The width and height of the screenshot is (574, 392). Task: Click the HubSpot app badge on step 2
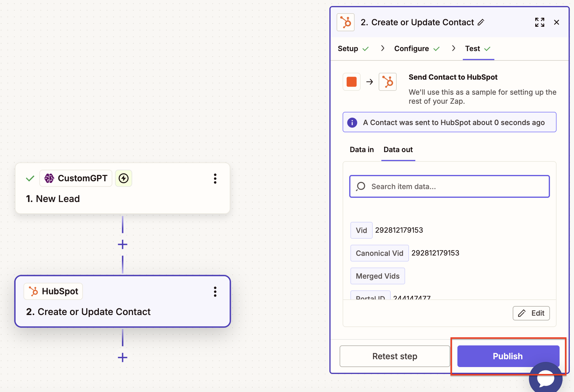pyautogui.click(x=53, y=291)
